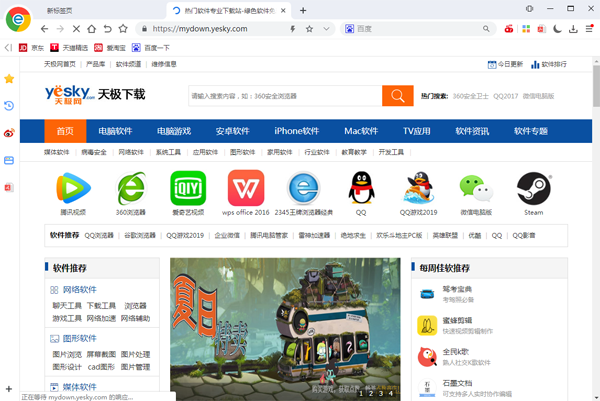Click the star icon beside the home button

(123, 29)
